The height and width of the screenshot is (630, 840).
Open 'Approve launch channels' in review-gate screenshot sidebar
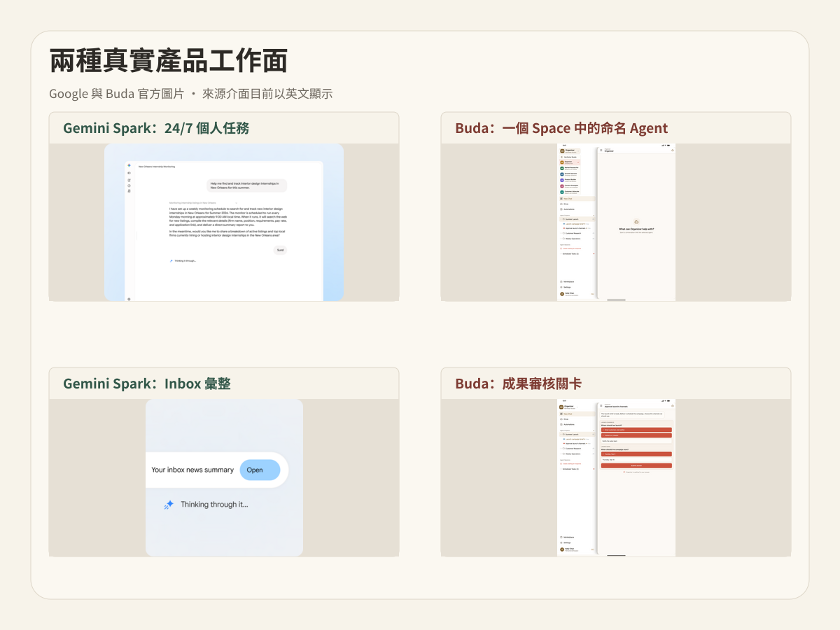point(576,443)
